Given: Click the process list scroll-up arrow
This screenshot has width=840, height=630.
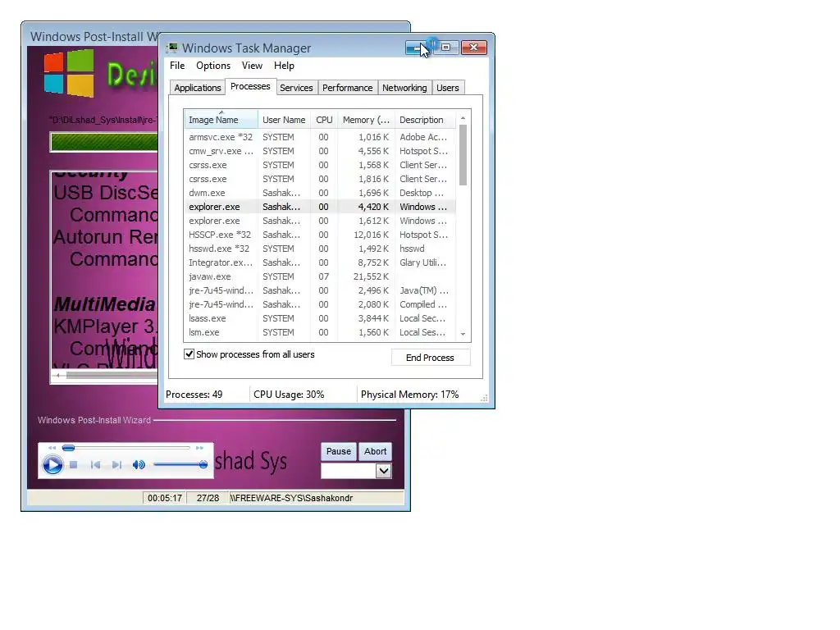Looking at the screenshot, I should tap(463, 118).
